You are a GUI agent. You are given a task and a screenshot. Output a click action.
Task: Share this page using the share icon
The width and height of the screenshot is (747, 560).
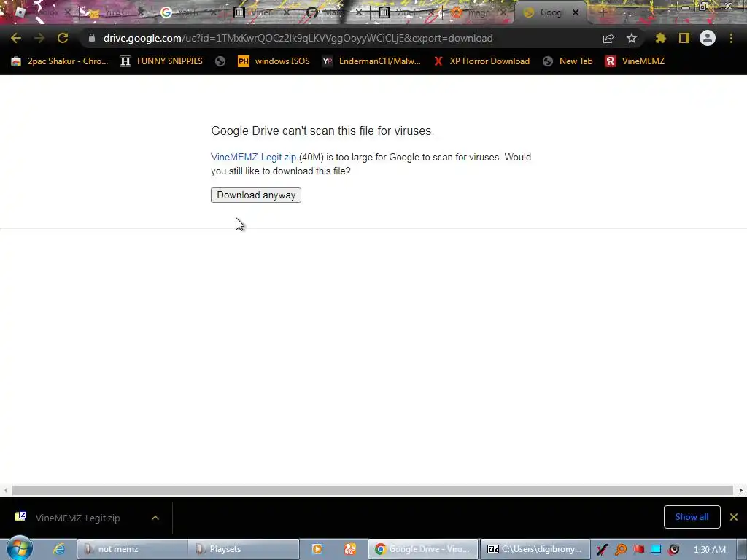608,38
